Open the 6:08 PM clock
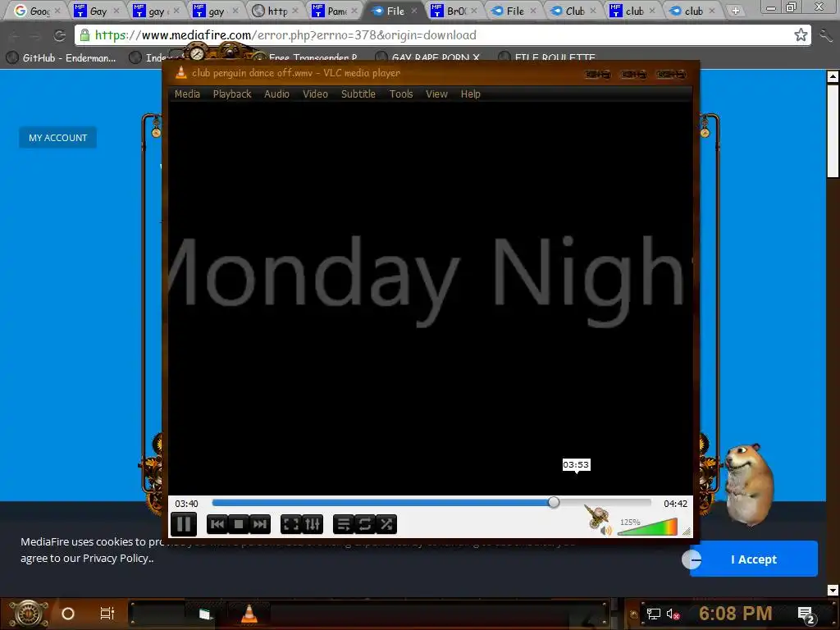Screen dimensions: 840x630 pos(736,614)
